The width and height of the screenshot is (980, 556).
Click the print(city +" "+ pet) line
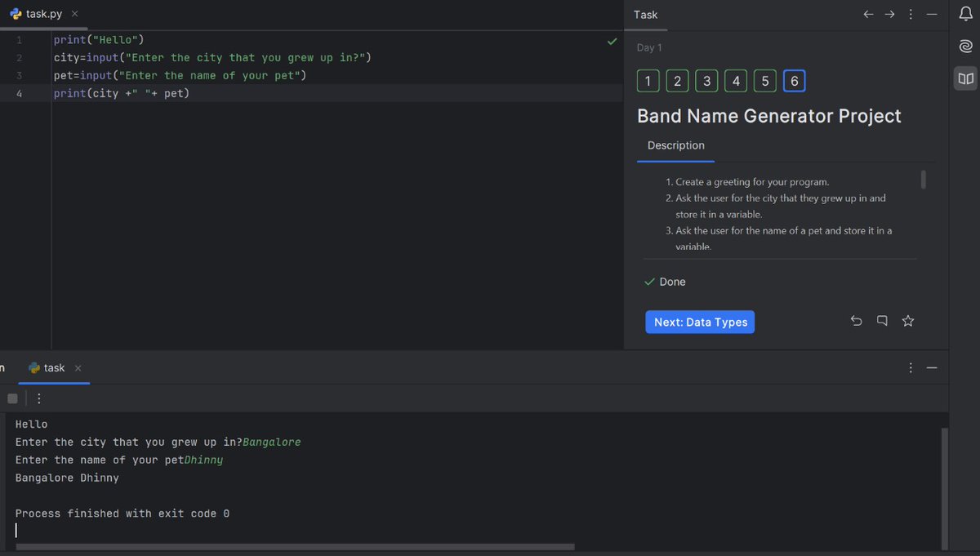[x=122, y=93]
